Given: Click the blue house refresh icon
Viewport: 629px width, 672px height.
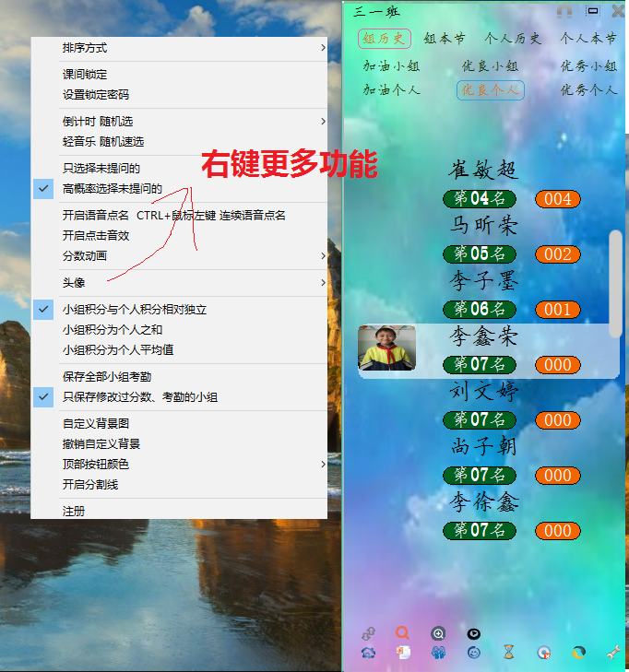Looking at the screenshot, I should tap(368, 653).
